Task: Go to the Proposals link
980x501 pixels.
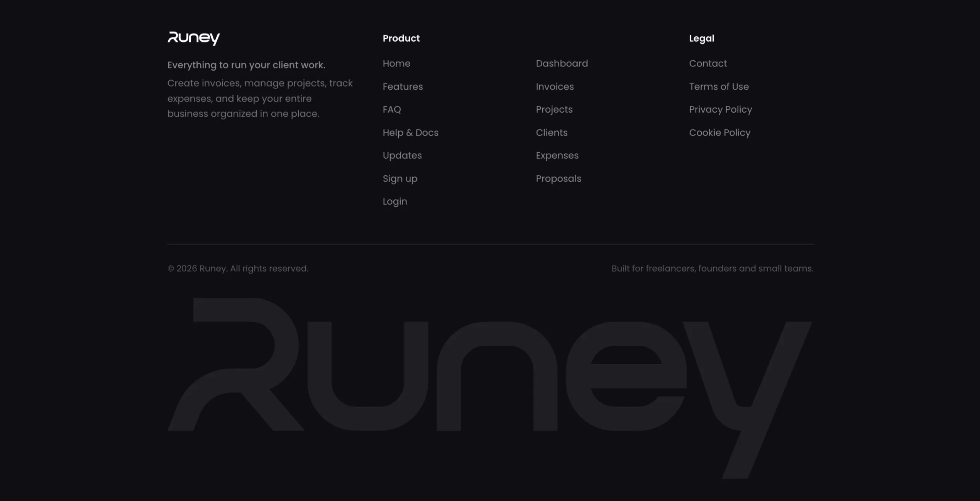Action: (x=558, y=178)
